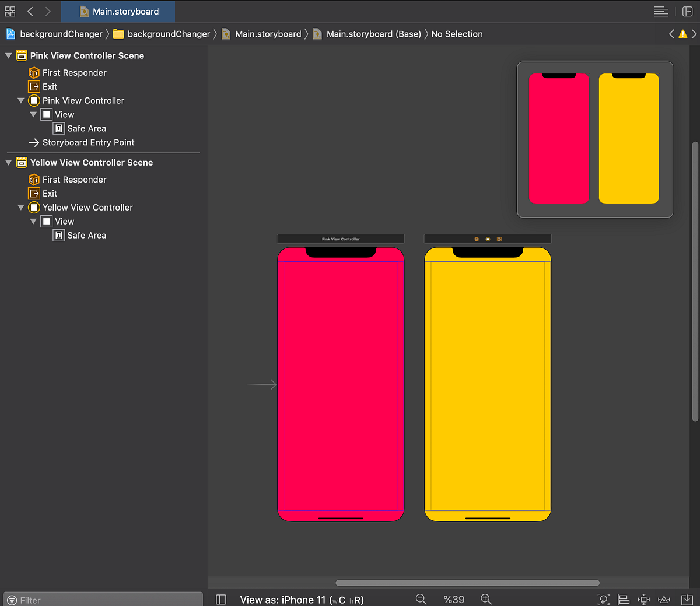Viewport: 700px width, 606px height.
Task: Toggle the document outline visibility icon
Action: pyautogui.click(x=220, y=599)
